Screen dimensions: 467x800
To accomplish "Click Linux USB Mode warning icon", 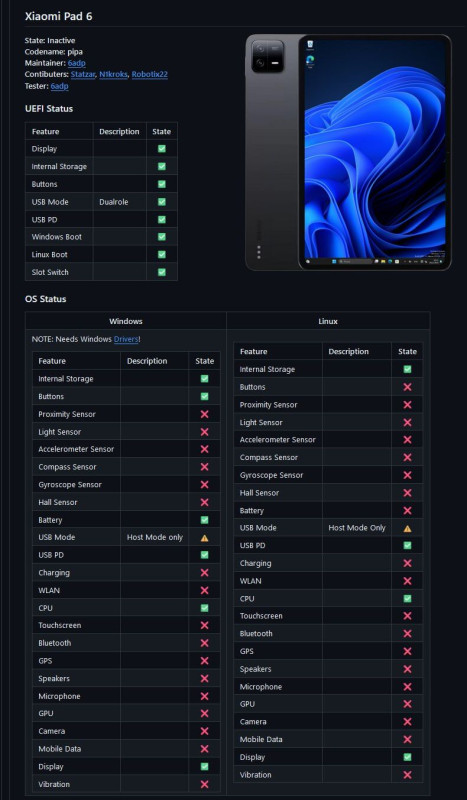I will click(407, 528).
